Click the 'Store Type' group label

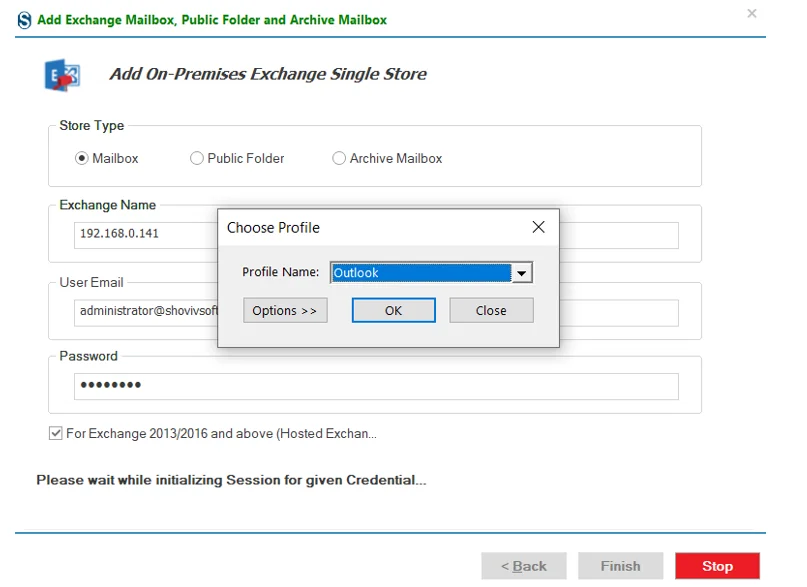(92, 126)
